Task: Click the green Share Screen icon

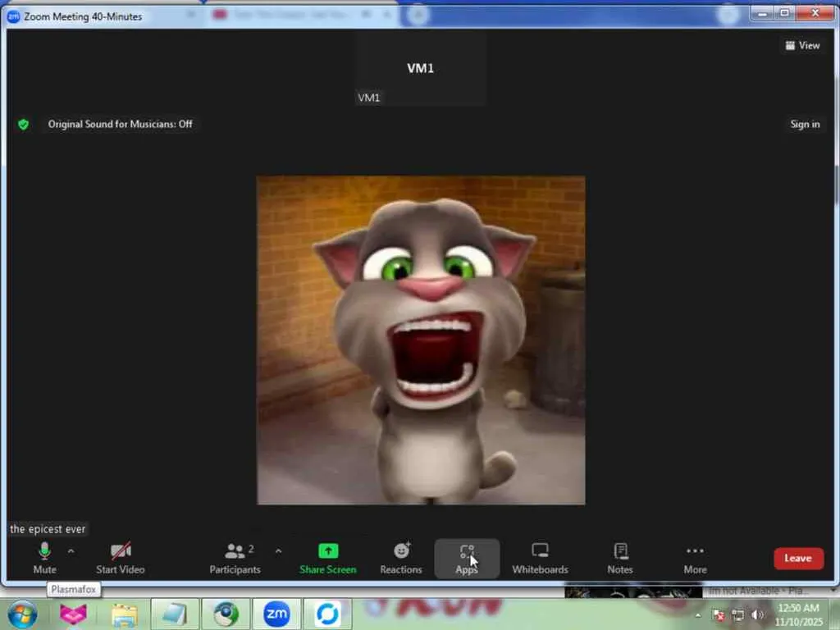Action: click(328, 550)
